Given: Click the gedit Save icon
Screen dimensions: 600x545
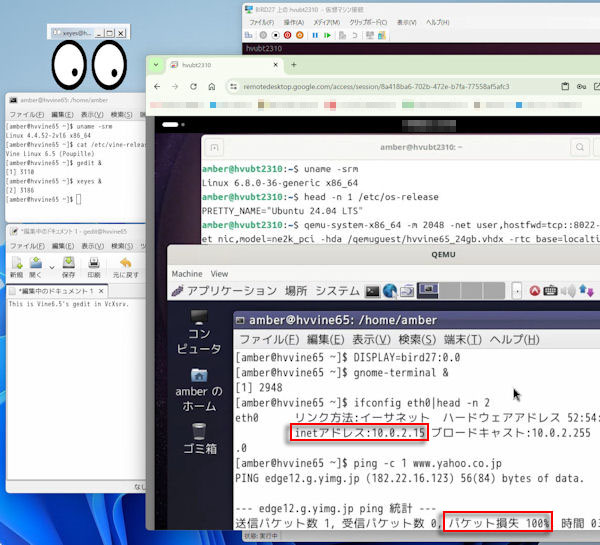Looking at the screenshot, I should tap(68, 263).
